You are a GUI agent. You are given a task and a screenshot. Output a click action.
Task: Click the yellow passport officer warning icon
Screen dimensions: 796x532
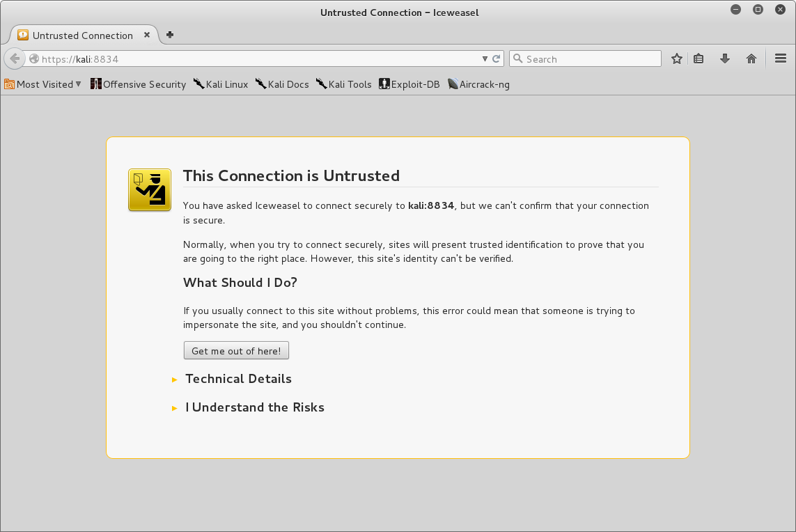tap(150, 190)
